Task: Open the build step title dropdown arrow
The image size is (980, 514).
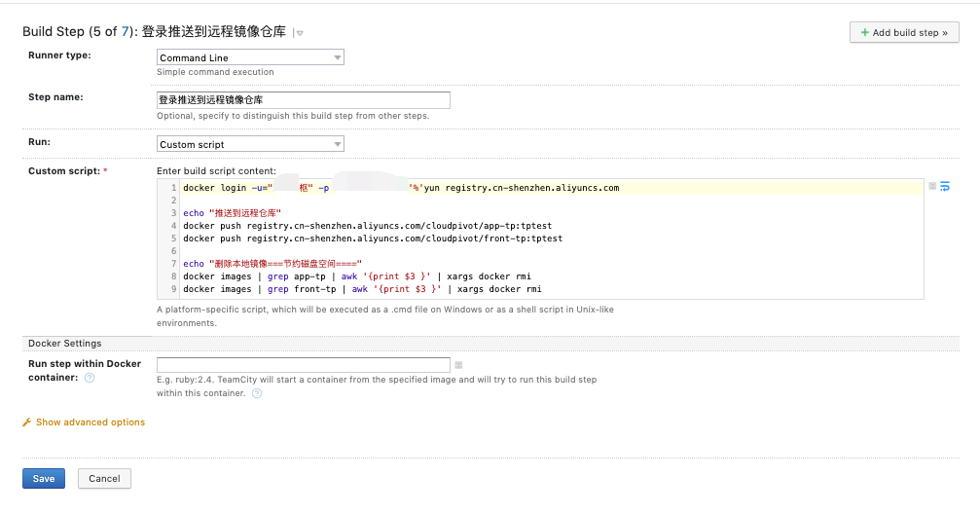Action: pos(299,33)
